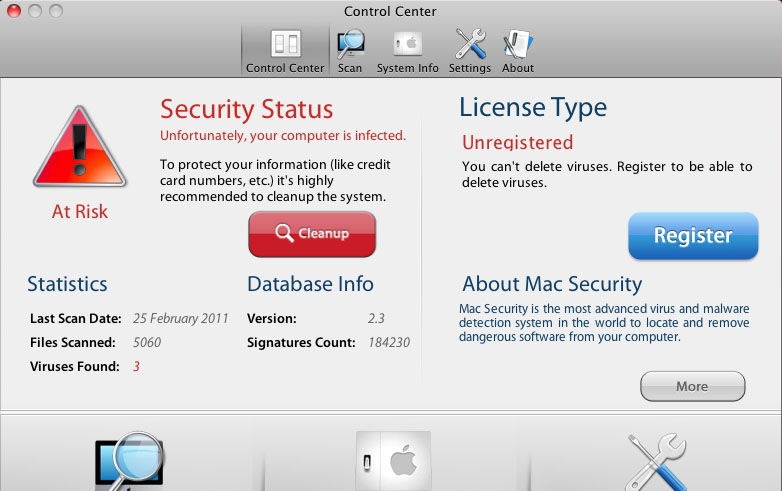Click the Viruses Found count of 3

136,366
